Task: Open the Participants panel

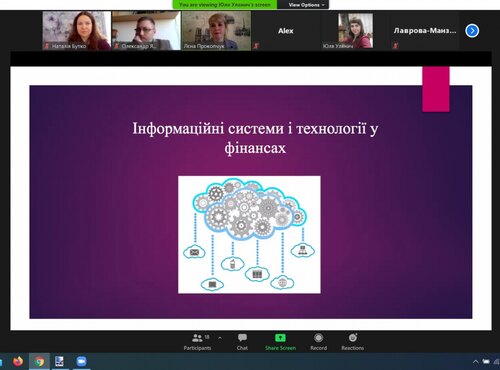Action: coord(197,342)
